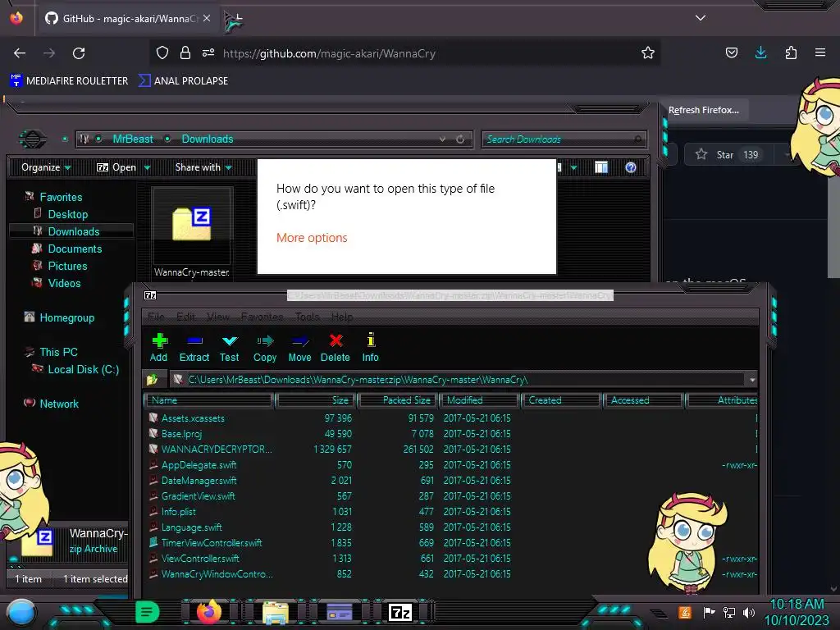Save page to Pocket
840x630 pixels.
pyautogui.click(x=731, y=52)
